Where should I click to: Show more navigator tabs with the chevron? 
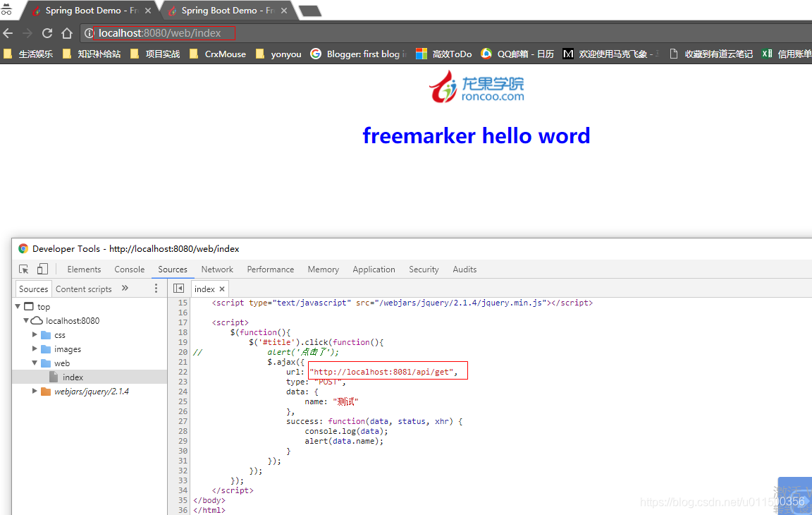pos(125,288)
